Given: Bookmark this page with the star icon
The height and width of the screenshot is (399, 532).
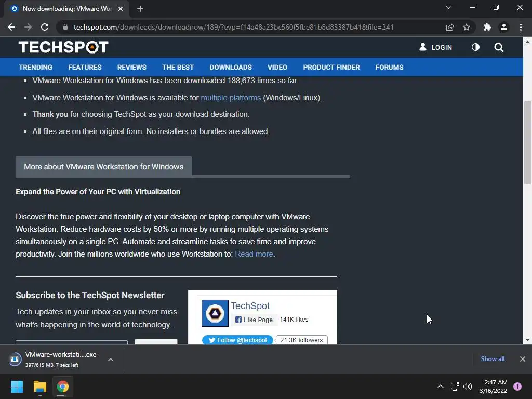Looking at the screenshot, I should click(467, 27).
